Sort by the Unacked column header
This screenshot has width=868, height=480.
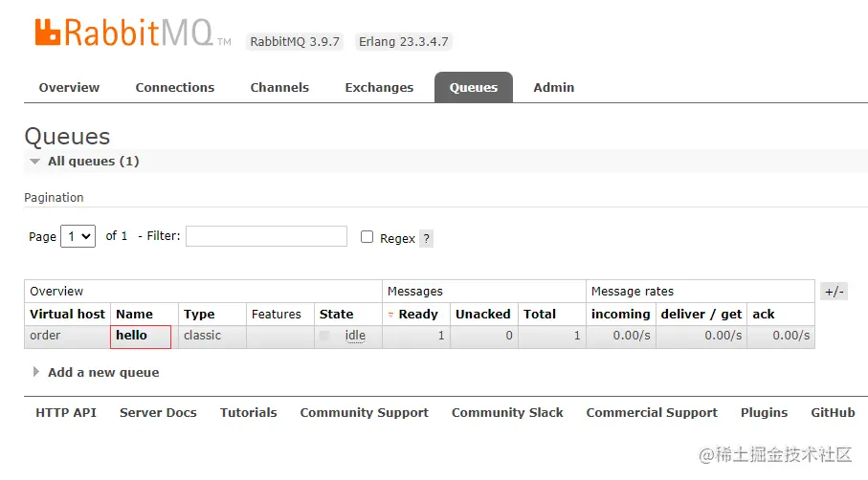pyautogui.click(x=482, y=314)
